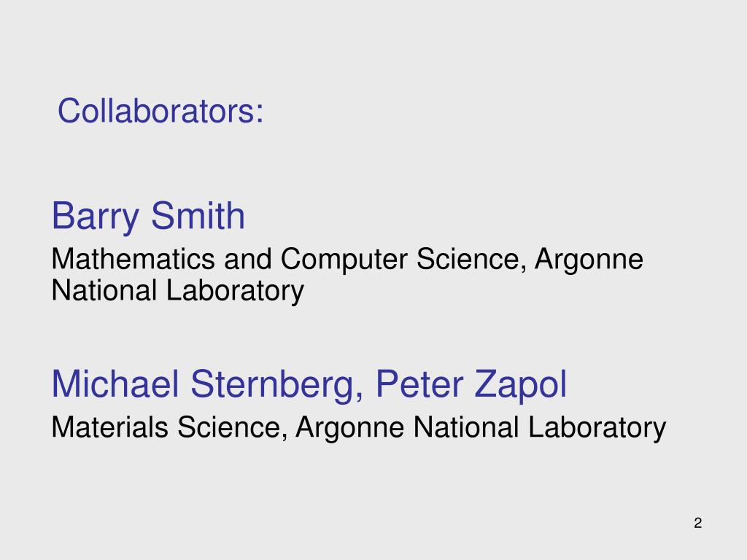
Task: Click the surname Smith
Action: pyautogui.click(x=198, y=216)
